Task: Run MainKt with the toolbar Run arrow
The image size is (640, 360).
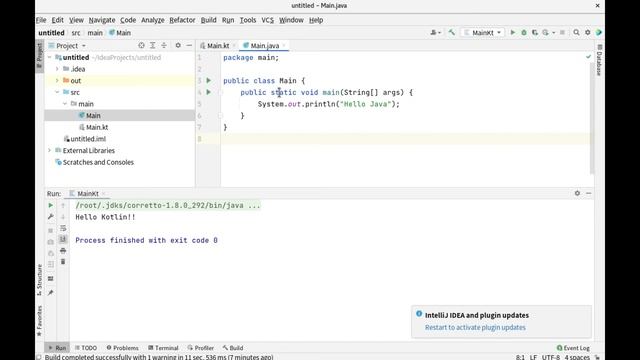Action: 513,32
